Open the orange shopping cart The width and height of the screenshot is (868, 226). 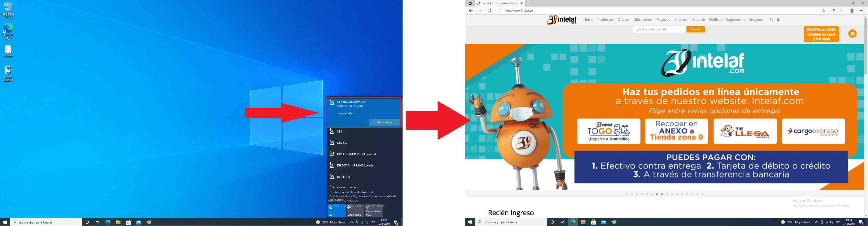pos(852,34)
